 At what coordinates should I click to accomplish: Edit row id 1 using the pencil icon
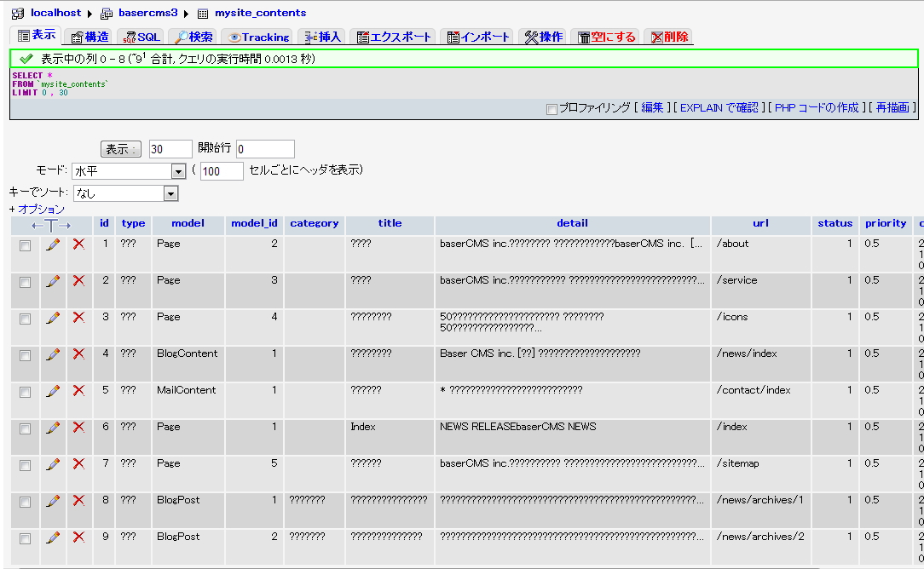tap(54, 244)
